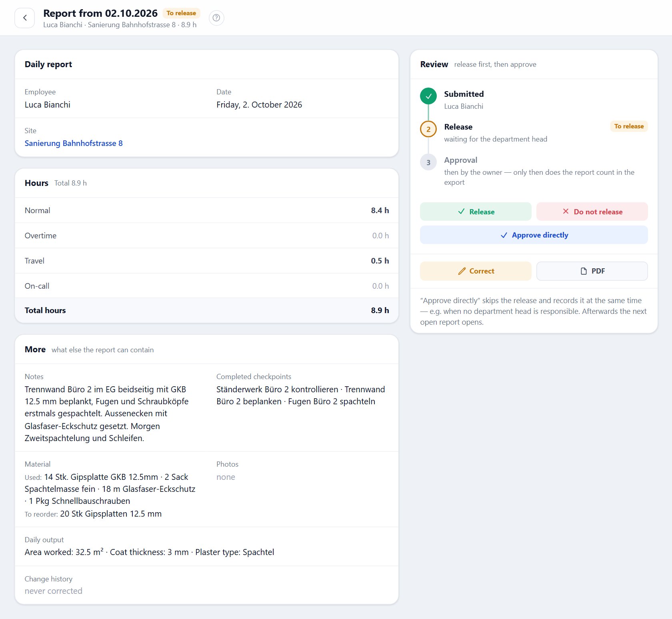Open the Sanierung Bahnhofstrasse 8 site link
672x619 pixels.
click(74, 143)
